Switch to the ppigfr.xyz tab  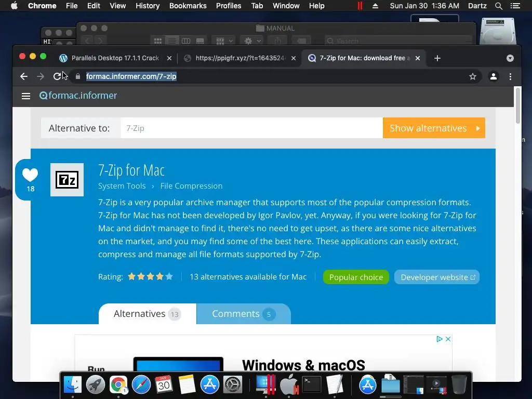coord(239,58)
